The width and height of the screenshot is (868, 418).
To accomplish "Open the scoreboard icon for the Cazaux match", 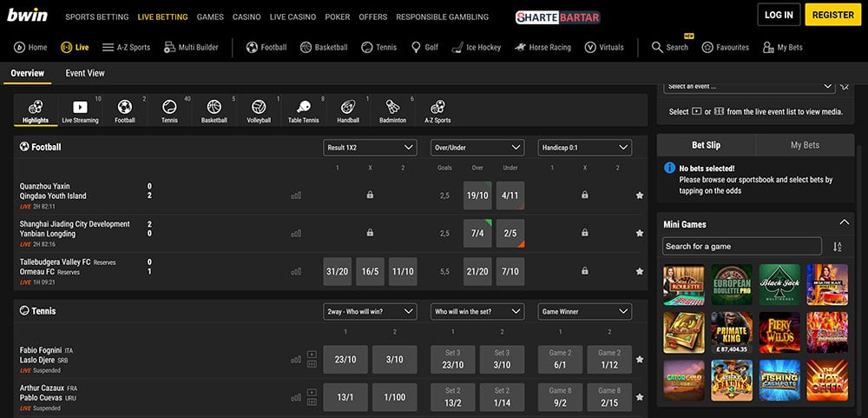I will point(312,401).
